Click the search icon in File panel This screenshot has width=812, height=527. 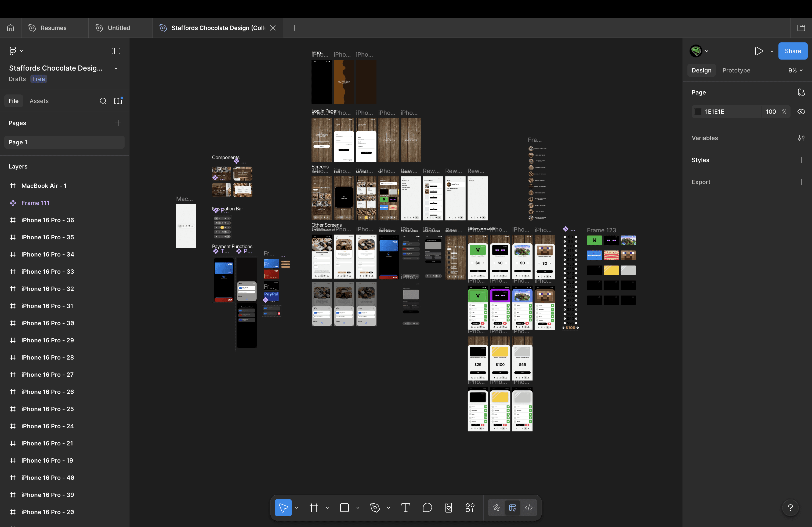tap(103, 101)
